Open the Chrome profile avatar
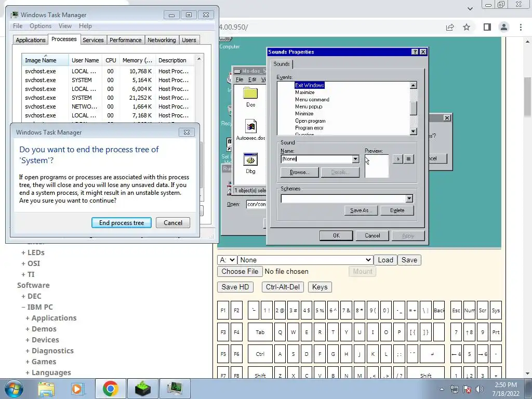Image resolution: width=532 pixels, height=399 pixels. [504, 27]
